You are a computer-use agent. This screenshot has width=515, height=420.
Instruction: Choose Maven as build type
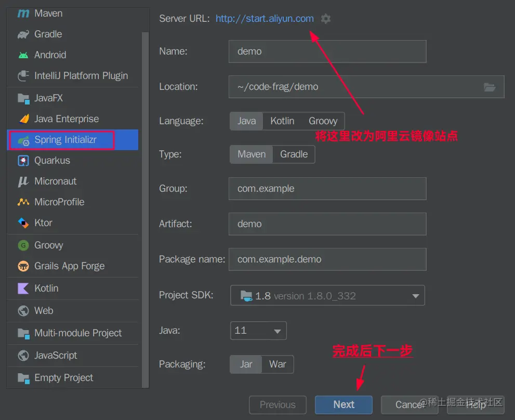(252, 154)
